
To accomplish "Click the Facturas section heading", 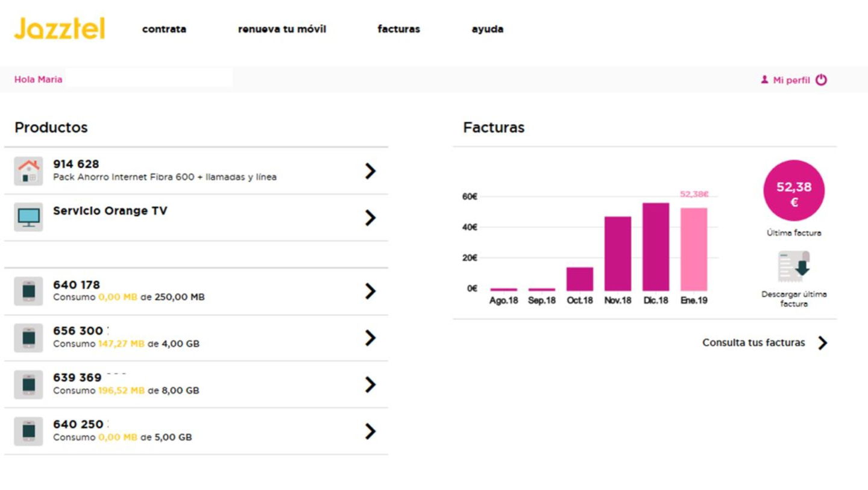I will pyautogui.click(x=494, y=128).
